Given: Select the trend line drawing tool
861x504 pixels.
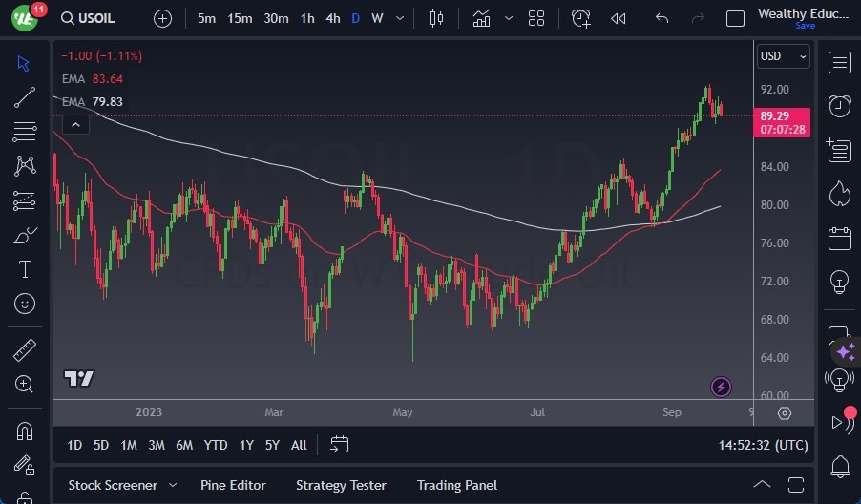Looking at the screenshot, I should tap(25, 96).
